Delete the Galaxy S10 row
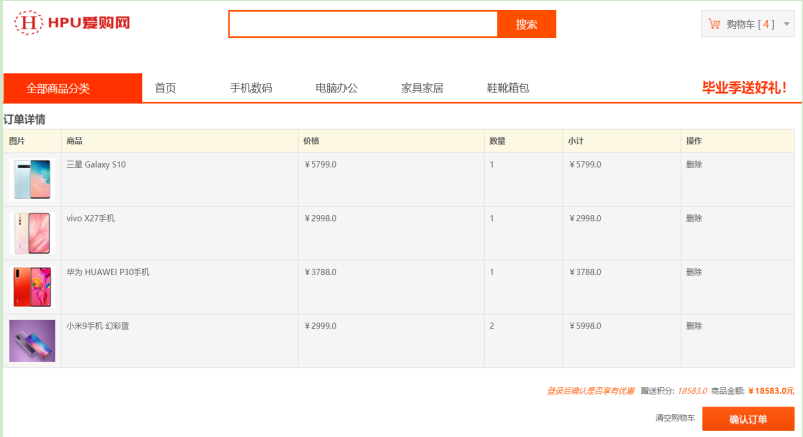Screen dimensions: 803x437 (694, 164)
